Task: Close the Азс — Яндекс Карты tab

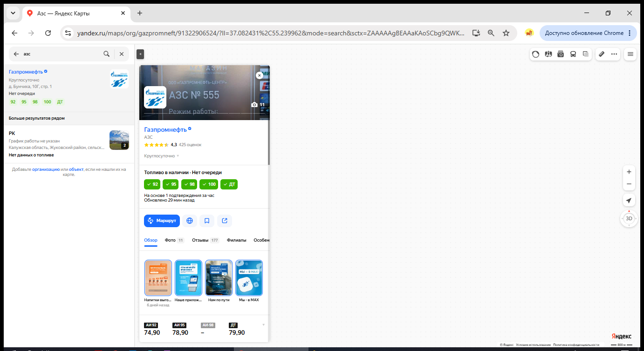Action: coord(123,13)
